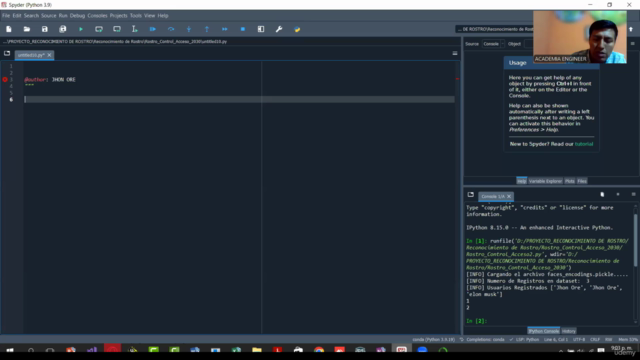This screenshot has width=640, height=360.
Task: Continue execution until next breakpoint icon
Action: 224,29
